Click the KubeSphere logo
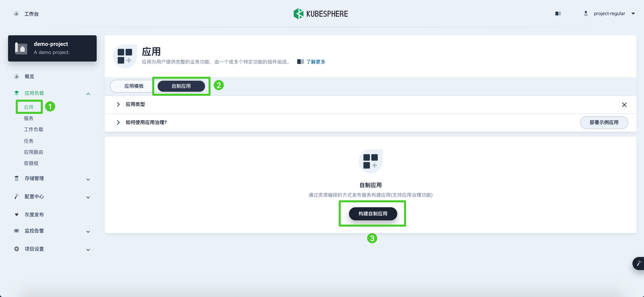 click(x=321, y=14)
